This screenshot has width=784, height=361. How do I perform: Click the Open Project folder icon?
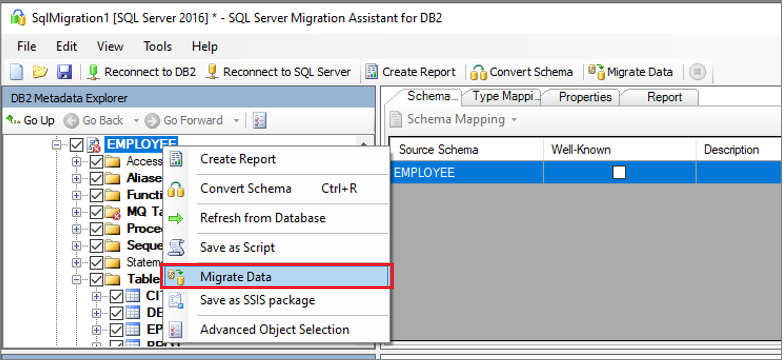coord(40,72)
